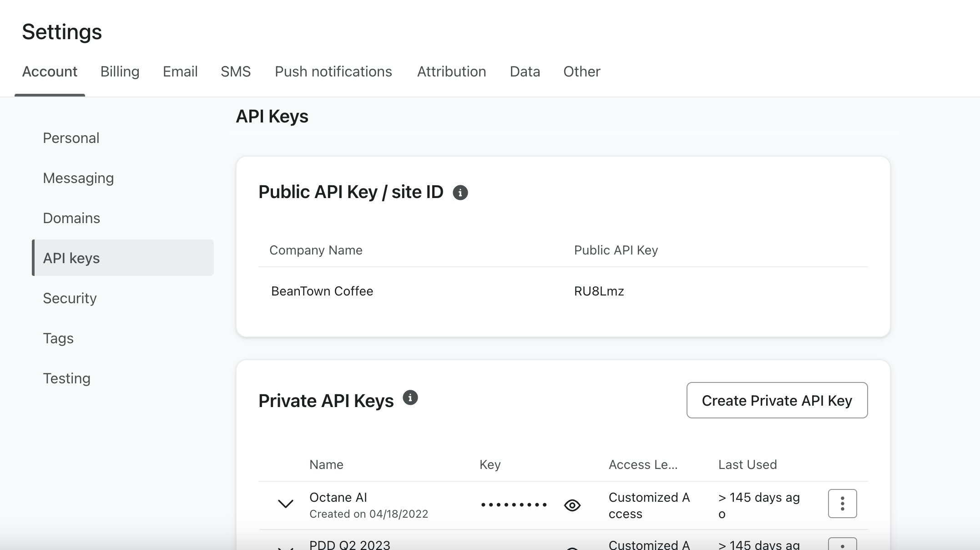The width and height of the screenshot is (980, 550).
Task: Click the BeanTown Coffee company name
Action: tap(322, 291)
